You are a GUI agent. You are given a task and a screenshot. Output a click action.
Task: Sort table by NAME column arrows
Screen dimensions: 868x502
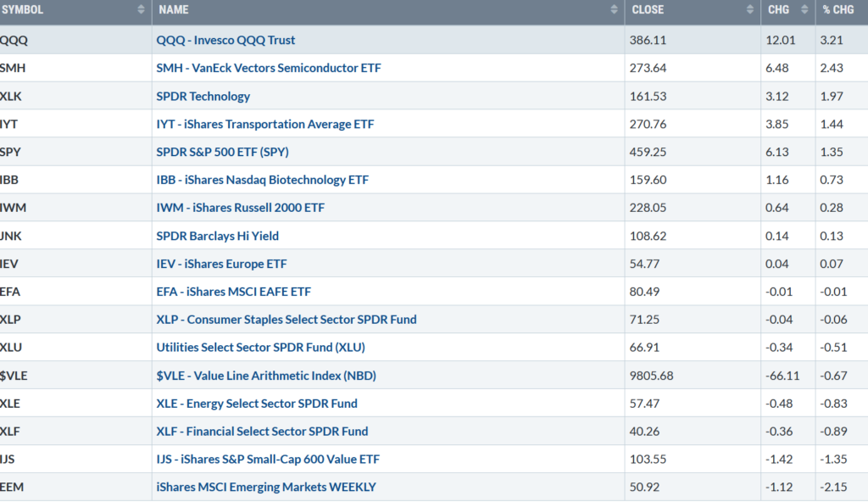coord(614,9)
